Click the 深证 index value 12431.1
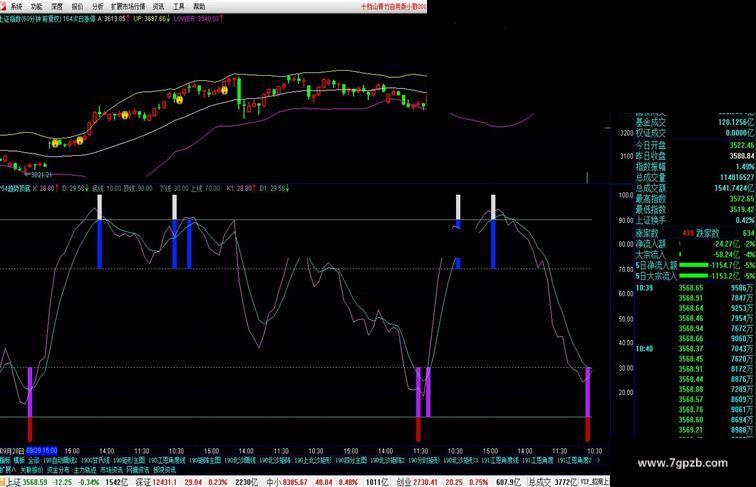 point(164,482)
